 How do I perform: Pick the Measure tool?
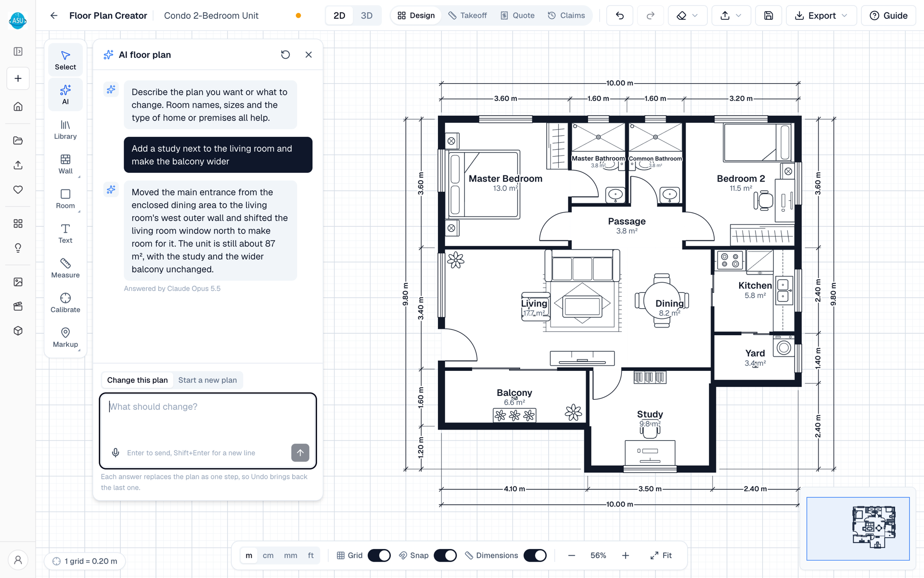[x=65, y=268]
